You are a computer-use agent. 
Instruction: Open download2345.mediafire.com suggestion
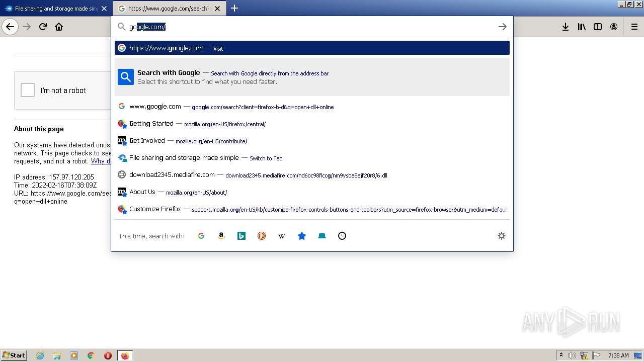[312, 175]
